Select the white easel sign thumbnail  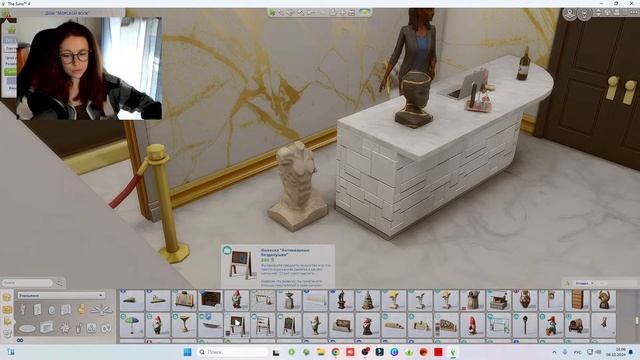262,325
